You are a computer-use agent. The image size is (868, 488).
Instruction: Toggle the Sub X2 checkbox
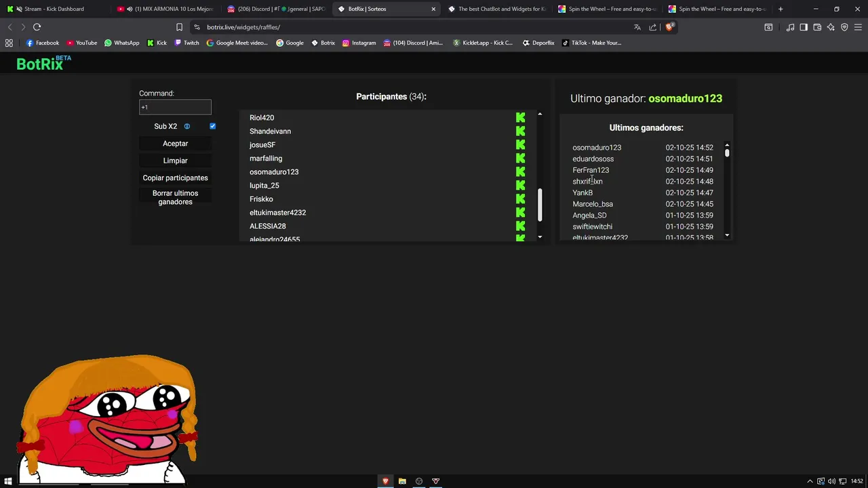[x=213, y=126]
